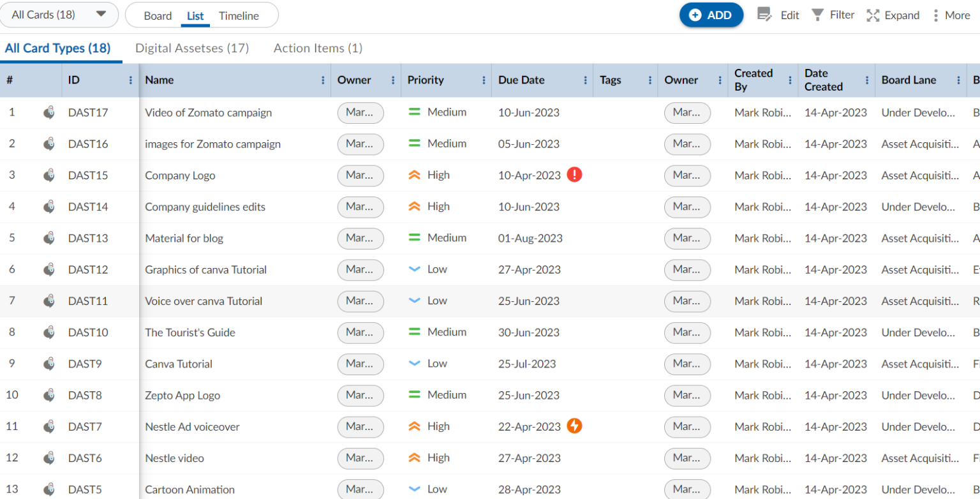This screenshot has height=499, width=980.
Task: Click the red overdue alert icon on DAST15
Action: click(574, 175)
